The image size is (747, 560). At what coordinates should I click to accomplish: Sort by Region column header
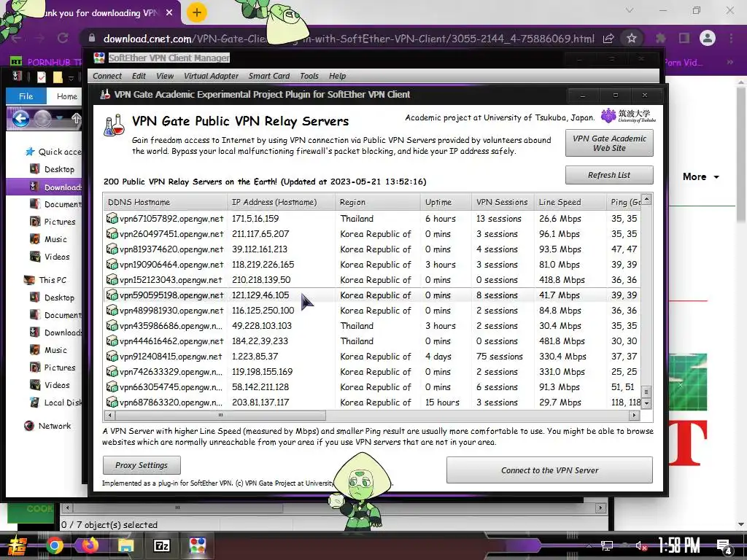378,202
